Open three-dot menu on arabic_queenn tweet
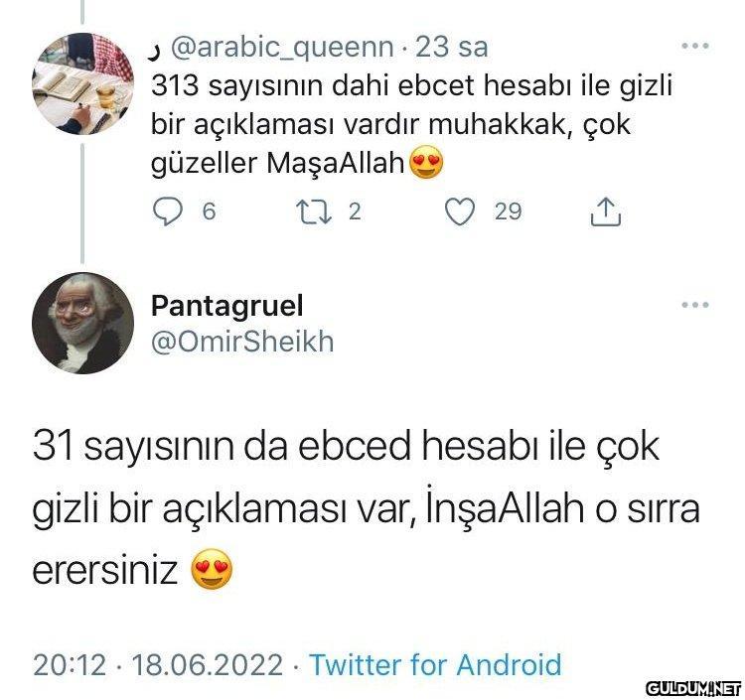745x700 pixels. [695, 46]
